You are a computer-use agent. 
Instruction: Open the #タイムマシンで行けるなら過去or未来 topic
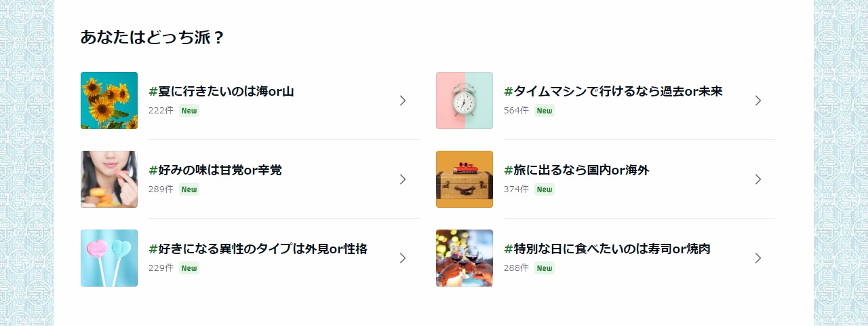tap(613, 92)
